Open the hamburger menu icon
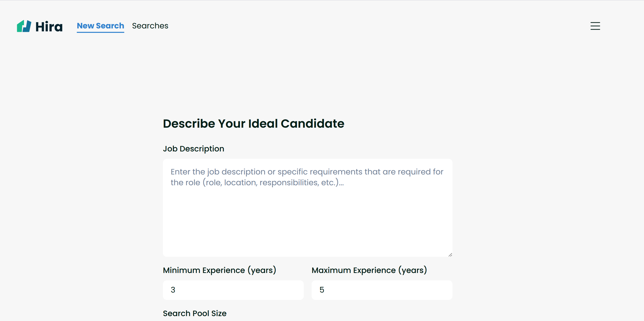 click(595, 26)
